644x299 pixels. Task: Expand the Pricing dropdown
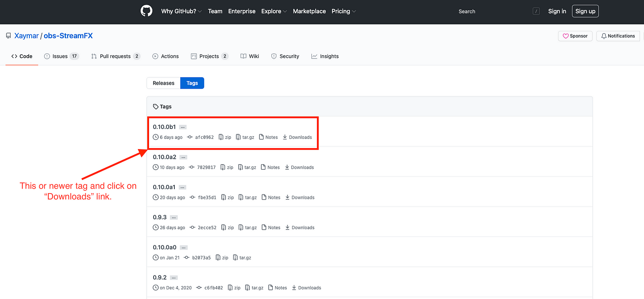[344, 11]
